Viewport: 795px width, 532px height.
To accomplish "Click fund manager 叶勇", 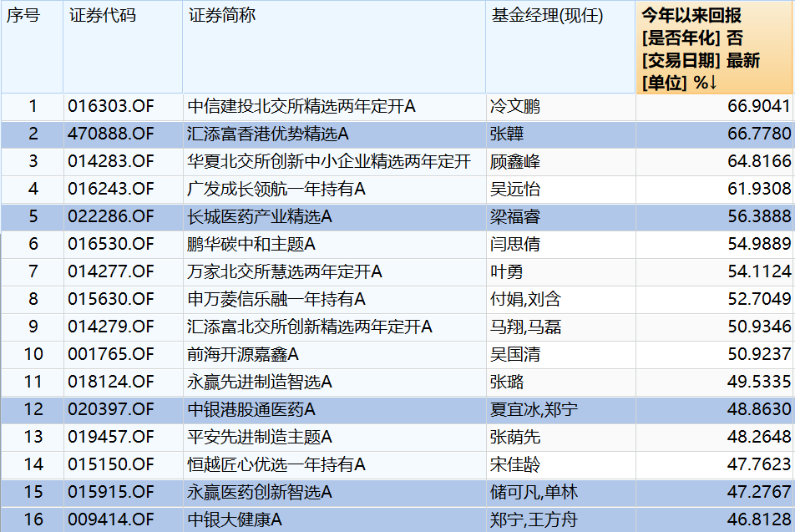I will point(507,271).
